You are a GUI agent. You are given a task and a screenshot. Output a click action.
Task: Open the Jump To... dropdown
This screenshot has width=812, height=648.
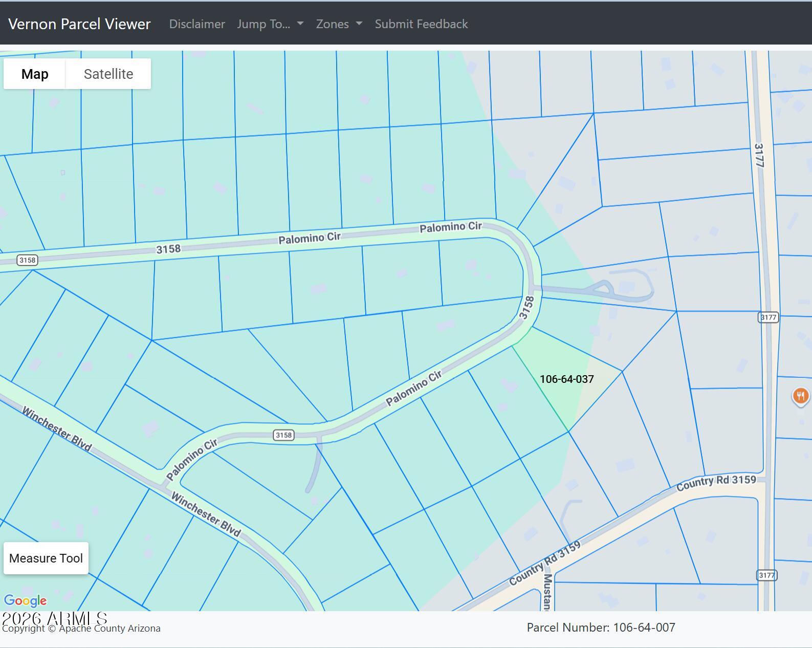pos(270,24)
